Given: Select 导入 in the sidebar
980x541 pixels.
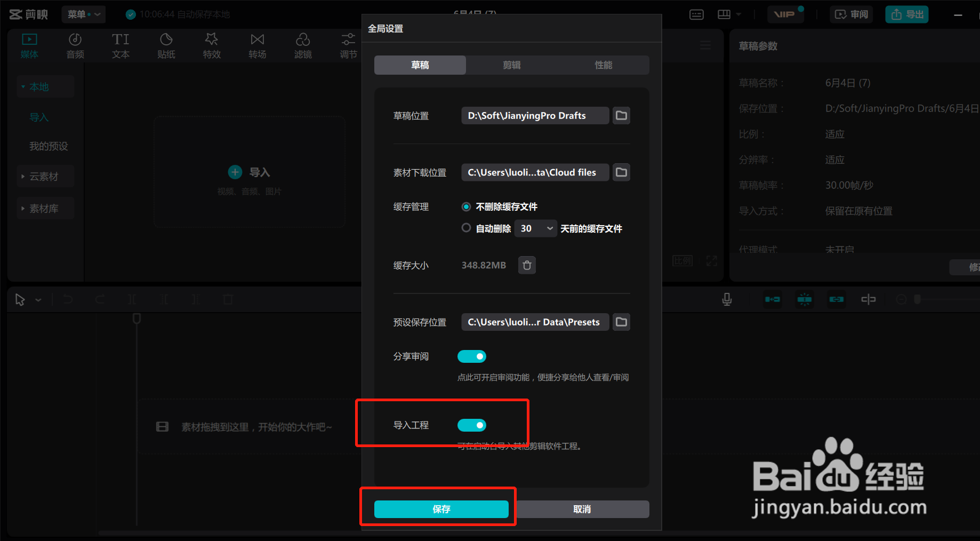Looking at the screenshot, I should [x=39, y=117].
